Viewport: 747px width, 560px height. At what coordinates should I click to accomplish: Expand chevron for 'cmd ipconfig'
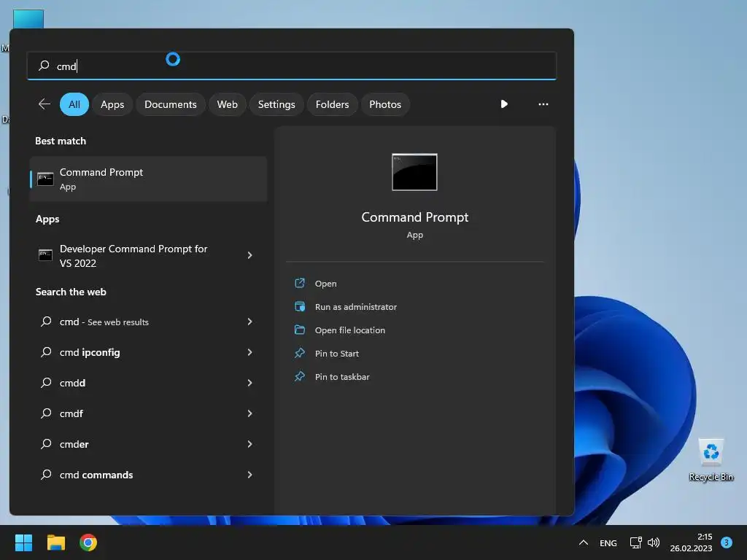[x=249, y=352]
